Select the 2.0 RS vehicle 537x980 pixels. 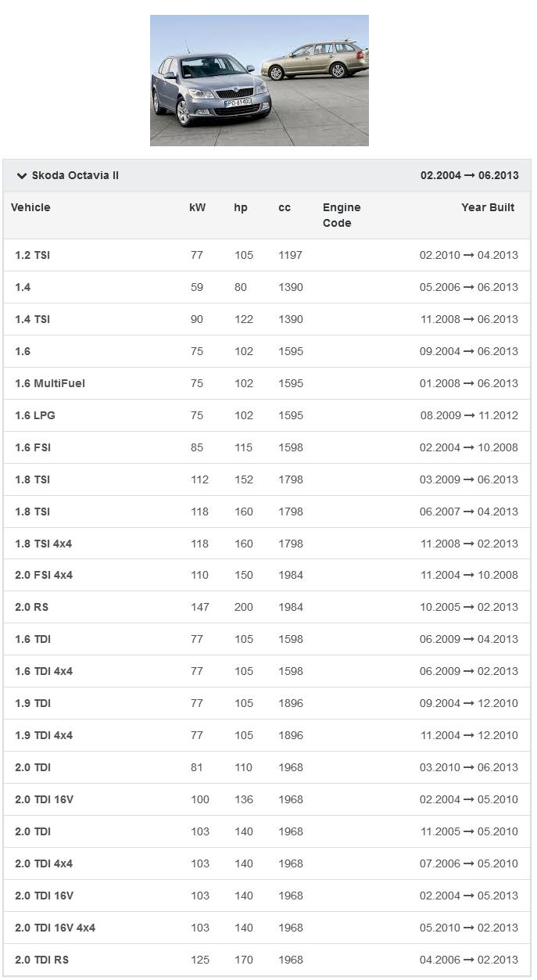coord(32,607)
